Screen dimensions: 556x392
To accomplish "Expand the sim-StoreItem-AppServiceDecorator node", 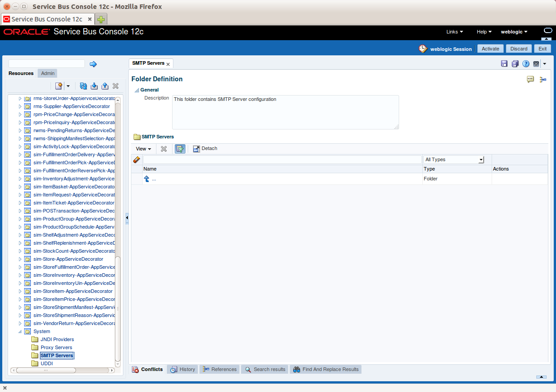I will (x=20, y=292).
